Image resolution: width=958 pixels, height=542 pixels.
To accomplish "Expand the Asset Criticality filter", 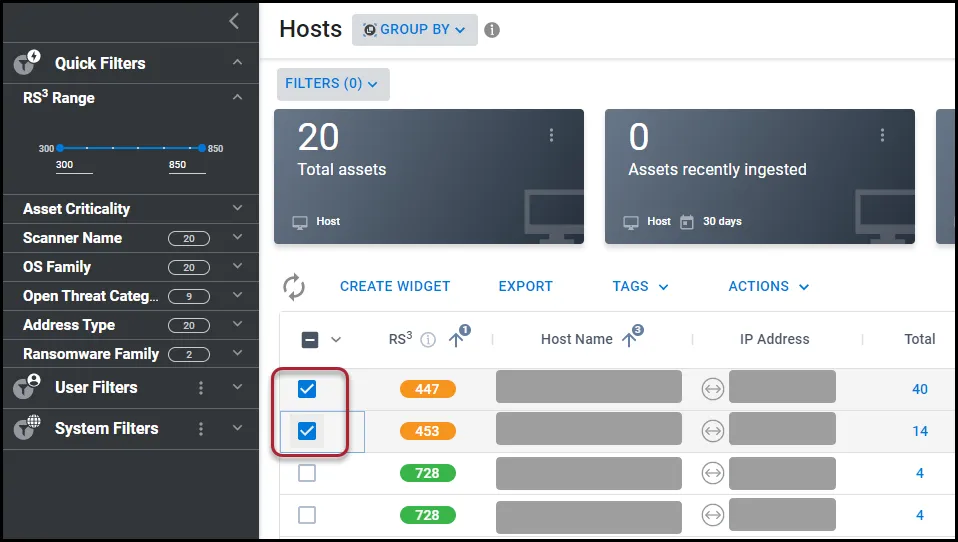I will point(238,208).
